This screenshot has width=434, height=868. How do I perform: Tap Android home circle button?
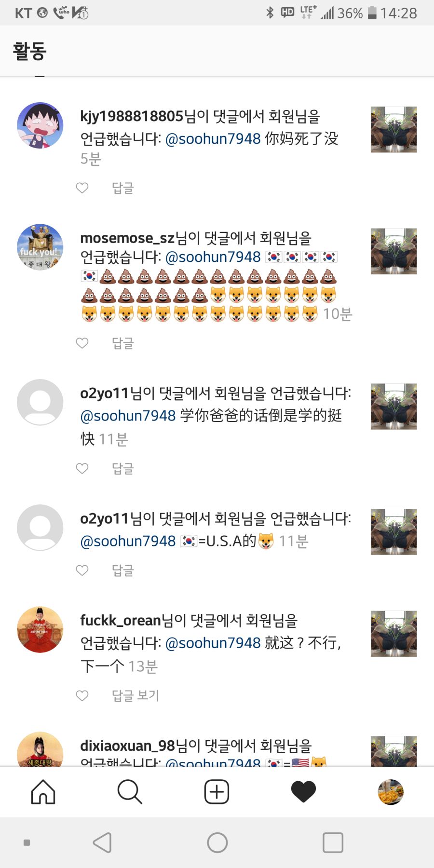click(x=217, y=842)
